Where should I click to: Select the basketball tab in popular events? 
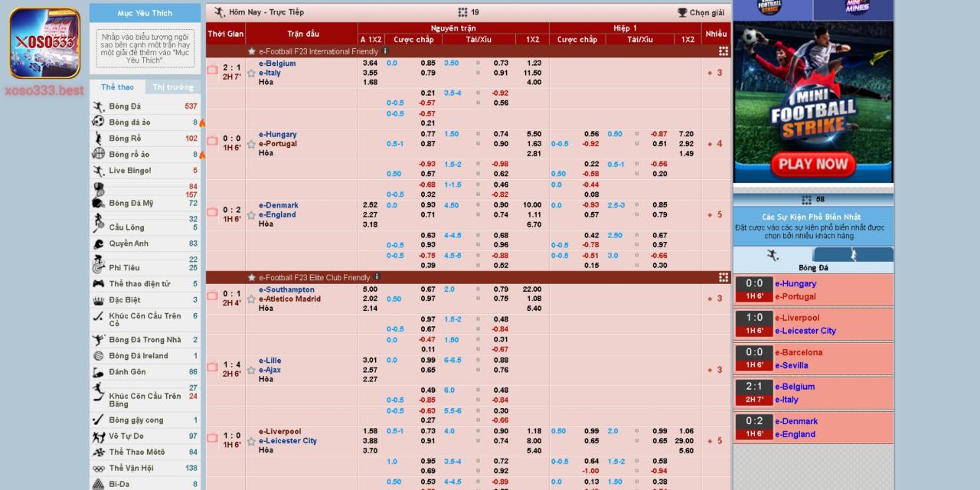pyautogui.click(x=853, y=255)
